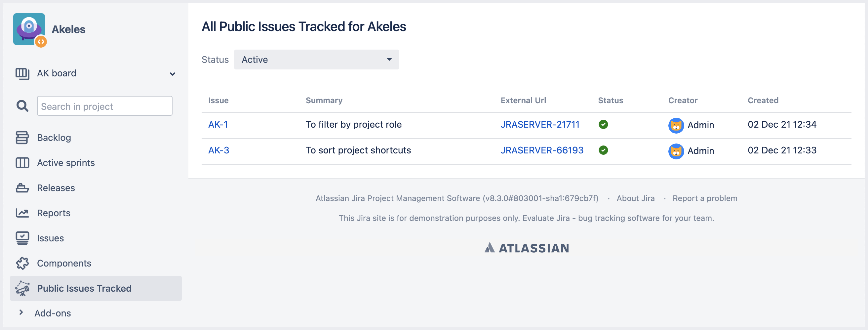Follow the JRASERVER-66193 external link
The height and width of the screenshot is (330, 868).
[x=542, y=150]
